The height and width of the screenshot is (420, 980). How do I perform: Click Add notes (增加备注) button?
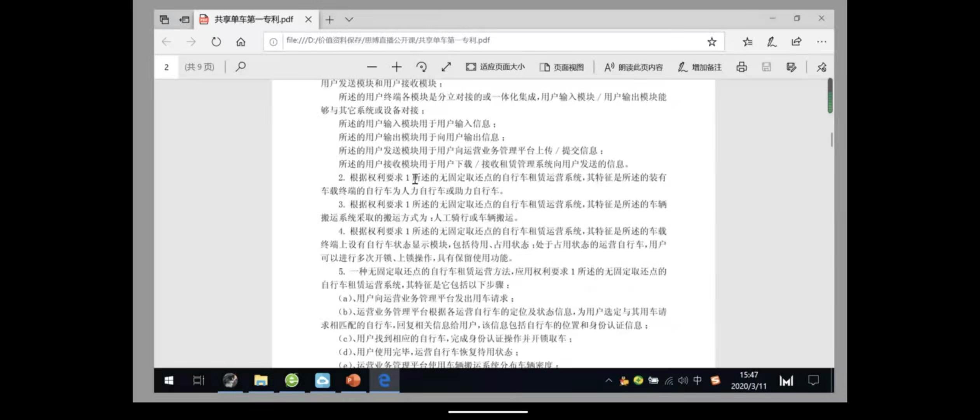699,67
